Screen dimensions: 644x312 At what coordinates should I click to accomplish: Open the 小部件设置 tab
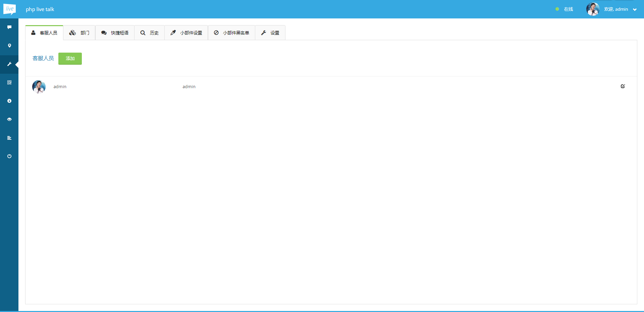coord(186,33)
